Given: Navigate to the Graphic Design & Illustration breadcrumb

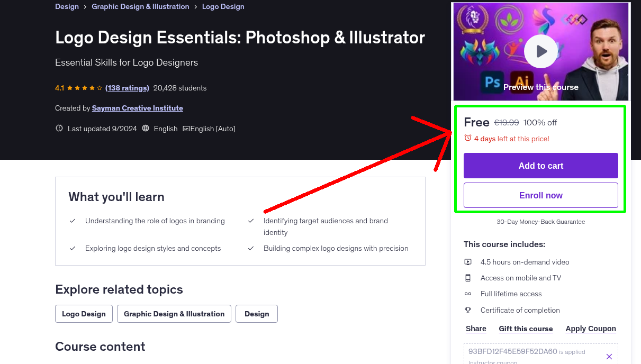Looking at the screenshot, I should click(x=140, y=6).
